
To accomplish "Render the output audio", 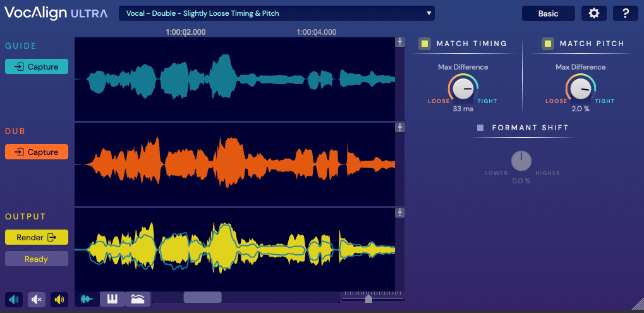I will (x=37, y=237).
